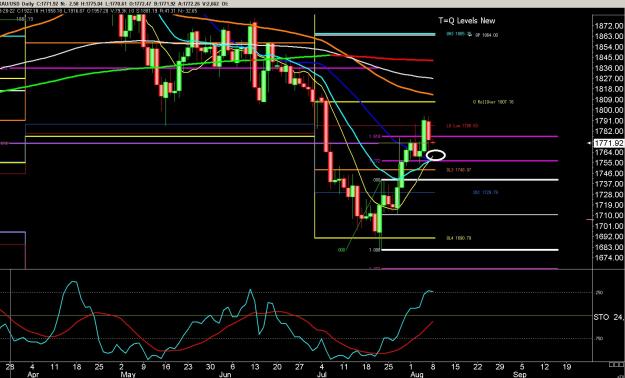Click the May month label on time axis
The height and width of the screenshot is (378, 625).
pos(128,374)
